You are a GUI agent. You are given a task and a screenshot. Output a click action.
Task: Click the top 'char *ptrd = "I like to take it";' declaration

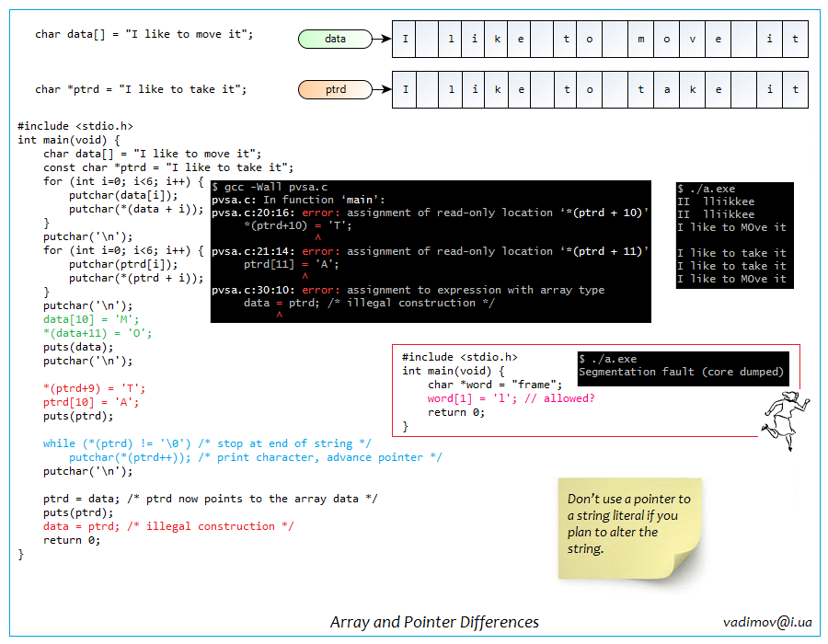click(x=141, y=89)
